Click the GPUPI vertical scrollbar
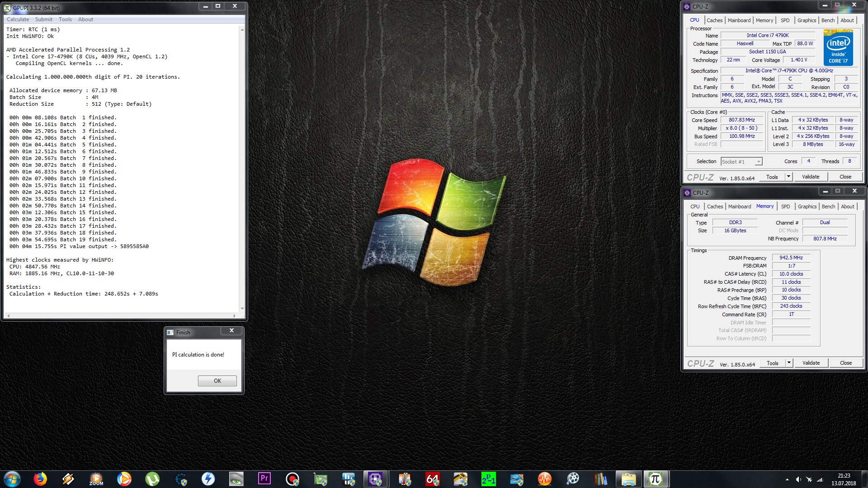This screenshot has height=488, width=868. click(242, 169)
